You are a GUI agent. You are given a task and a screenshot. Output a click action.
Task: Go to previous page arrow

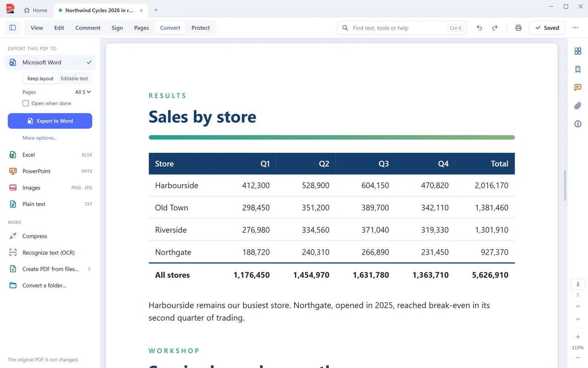tap(578, 306)
